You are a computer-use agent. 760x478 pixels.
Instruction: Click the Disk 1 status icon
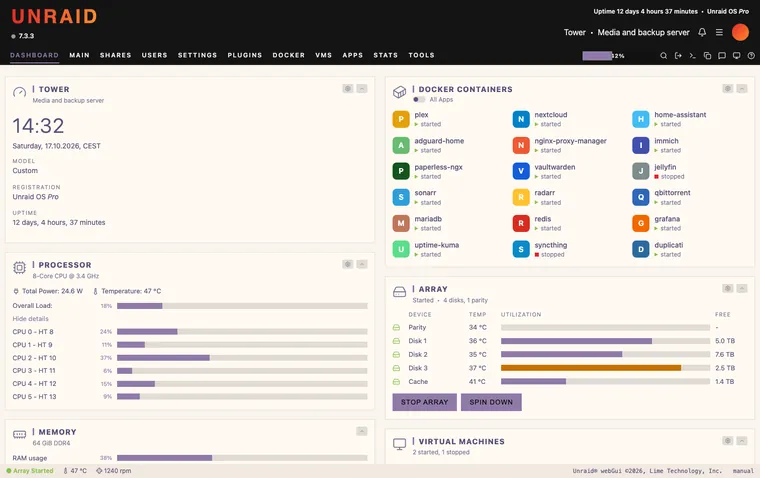point(396,341)
